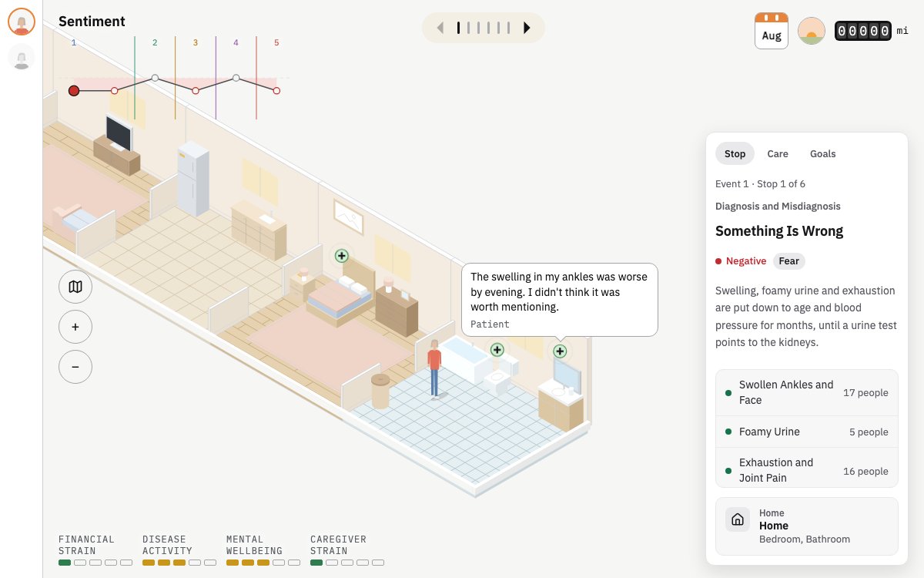The image size is (924, 578).
Task: Click the Financial Strain meter
Action: click(x=95, y=551)
